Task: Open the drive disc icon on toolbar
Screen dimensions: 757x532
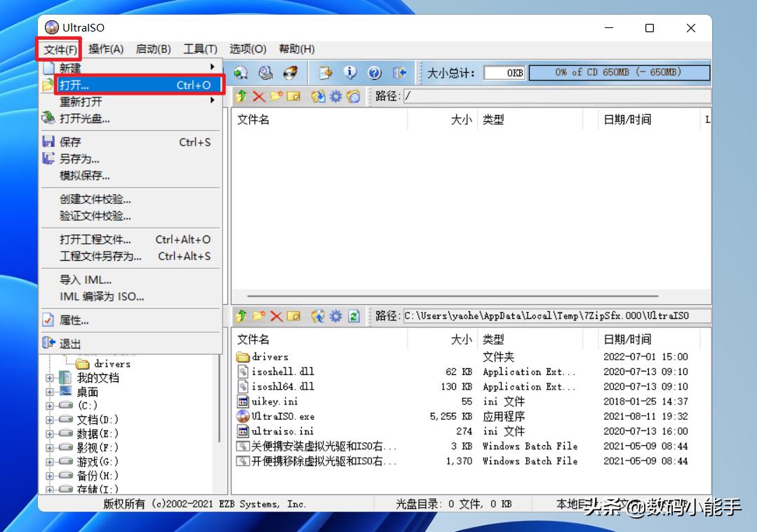Action: tap(241, 73)
